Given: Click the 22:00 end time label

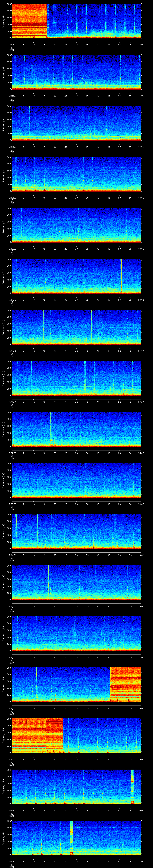Looking at the screenshot, I should point(141,402).
